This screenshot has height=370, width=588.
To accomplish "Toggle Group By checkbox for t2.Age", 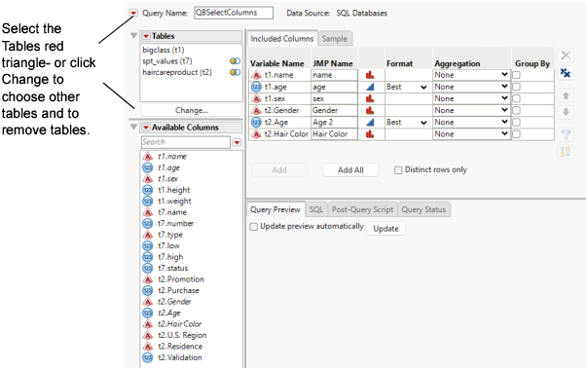I will click(x=516, y=123).
